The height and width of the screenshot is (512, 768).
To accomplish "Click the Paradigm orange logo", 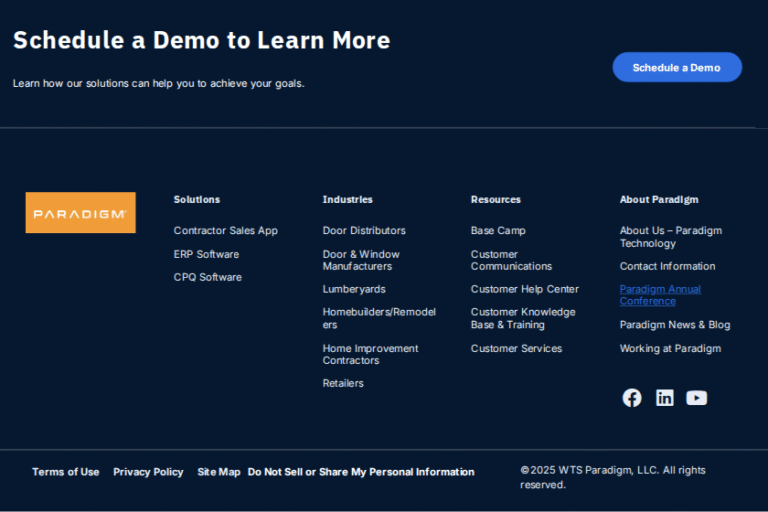I will coord(81,213).
